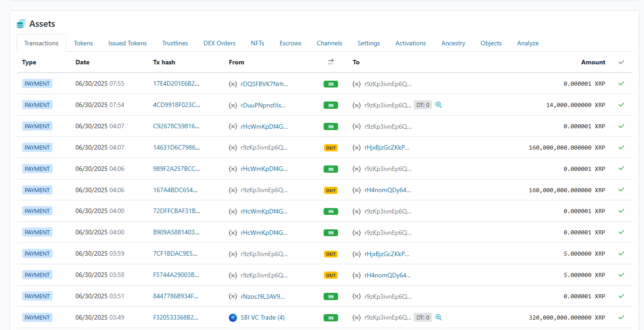Viewport: 644px width, 330px height.
Task: Click magnifier icon in 320,000,000 XRP row
Action: coord(438,317)
